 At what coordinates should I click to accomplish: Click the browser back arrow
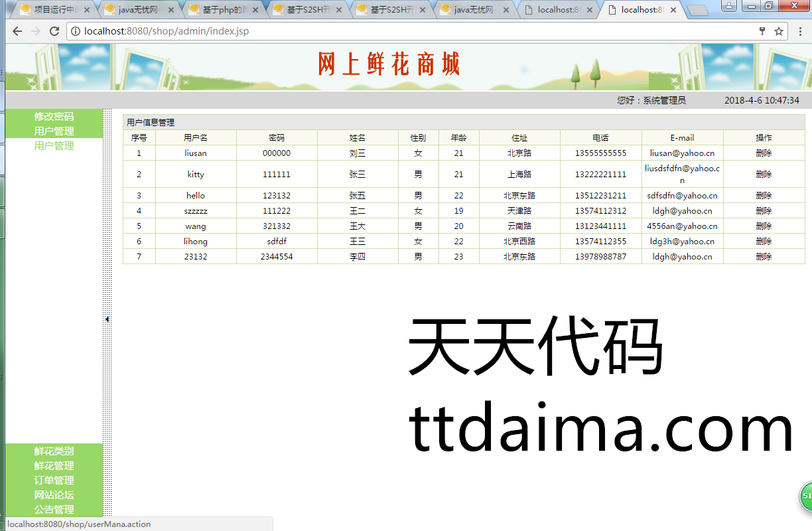tap(17, 31)
